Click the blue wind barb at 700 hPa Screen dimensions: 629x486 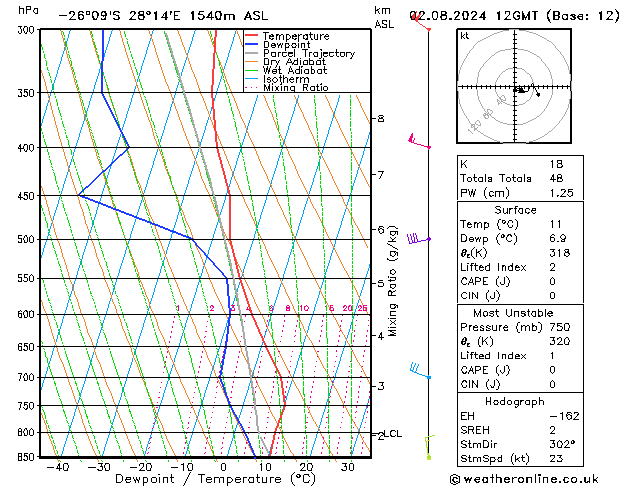click(x=420, y=371)
